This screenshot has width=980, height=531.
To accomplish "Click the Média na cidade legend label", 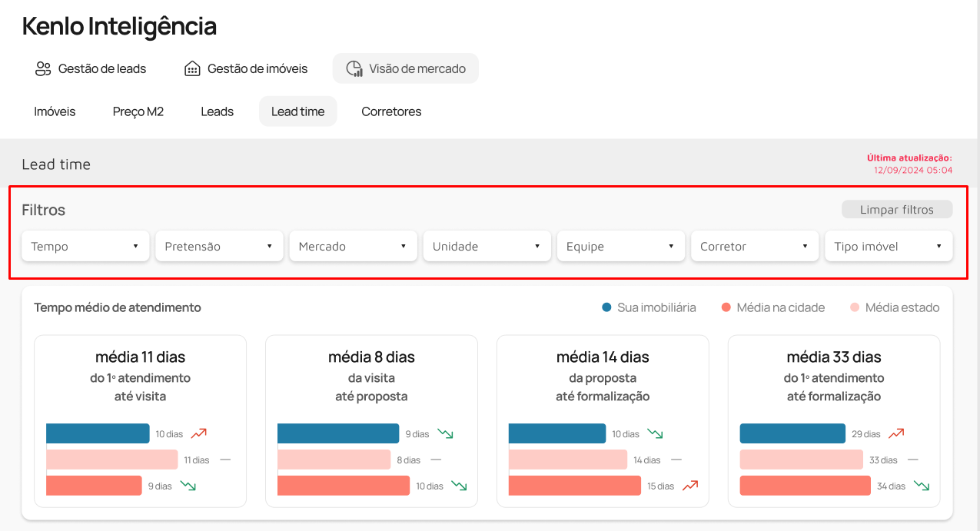I will [781, 307].
